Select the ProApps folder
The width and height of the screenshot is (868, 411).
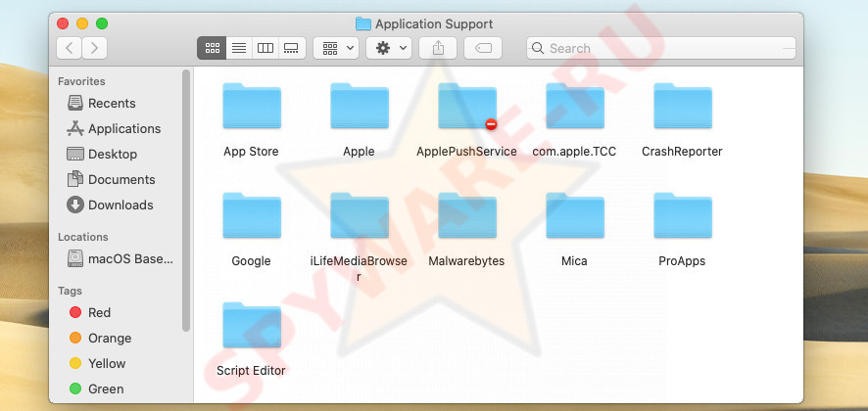(683, 215)
